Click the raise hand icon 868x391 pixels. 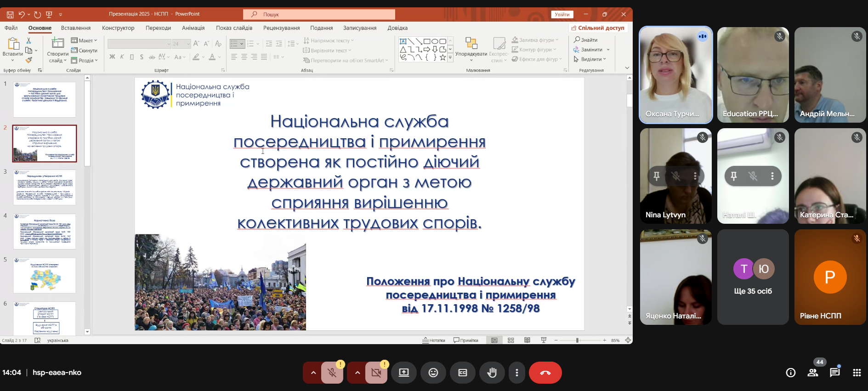492,373
